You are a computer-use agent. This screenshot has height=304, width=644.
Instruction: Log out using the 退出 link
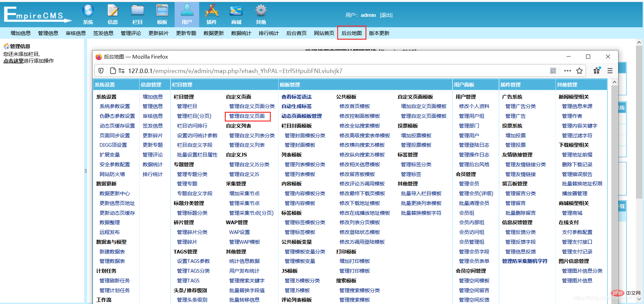[386, 15]
